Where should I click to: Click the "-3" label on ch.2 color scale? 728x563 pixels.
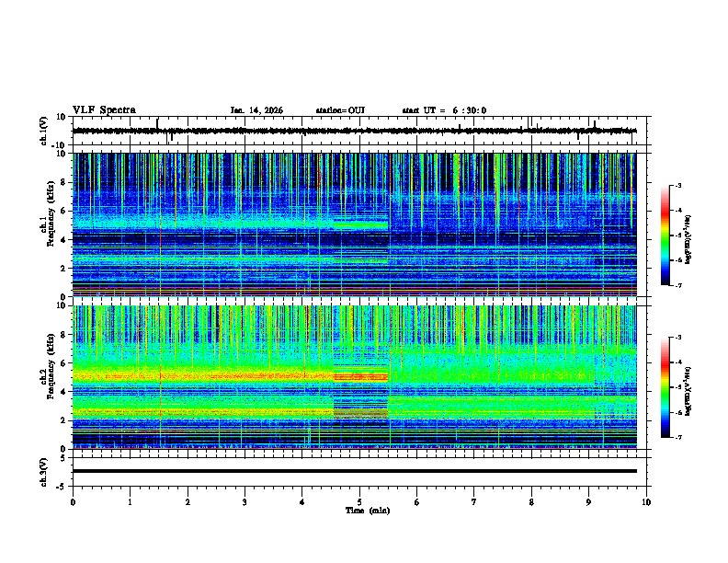[677, 338]
